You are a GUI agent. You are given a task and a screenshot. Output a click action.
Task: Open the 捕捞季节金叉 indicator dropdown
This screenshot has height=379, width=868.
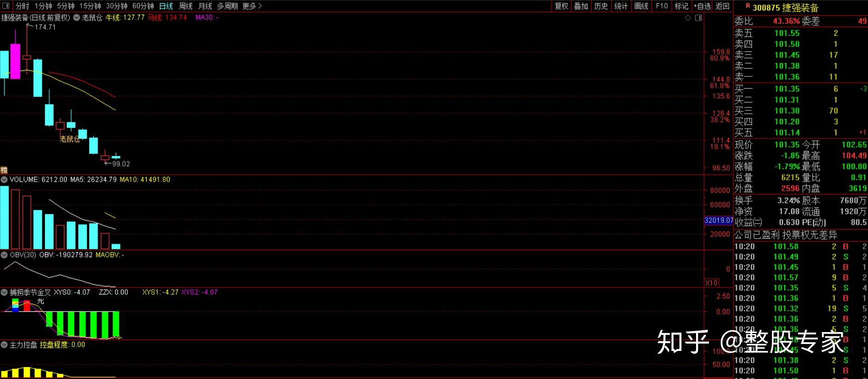4,292
